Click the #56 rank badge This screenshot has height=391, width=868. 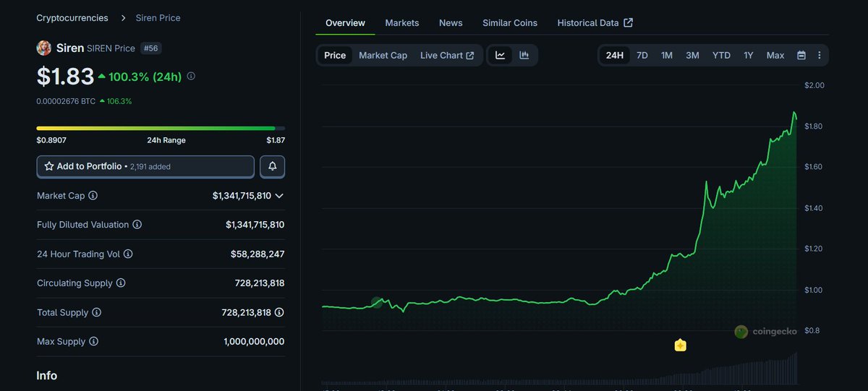[x=150, y=48]
